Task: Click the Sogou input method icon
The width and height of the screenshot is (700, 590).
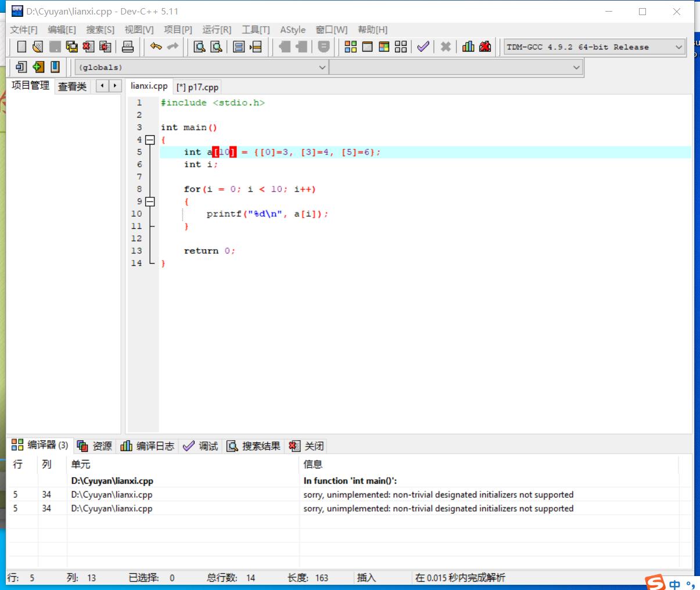Action: click(656, 582)
